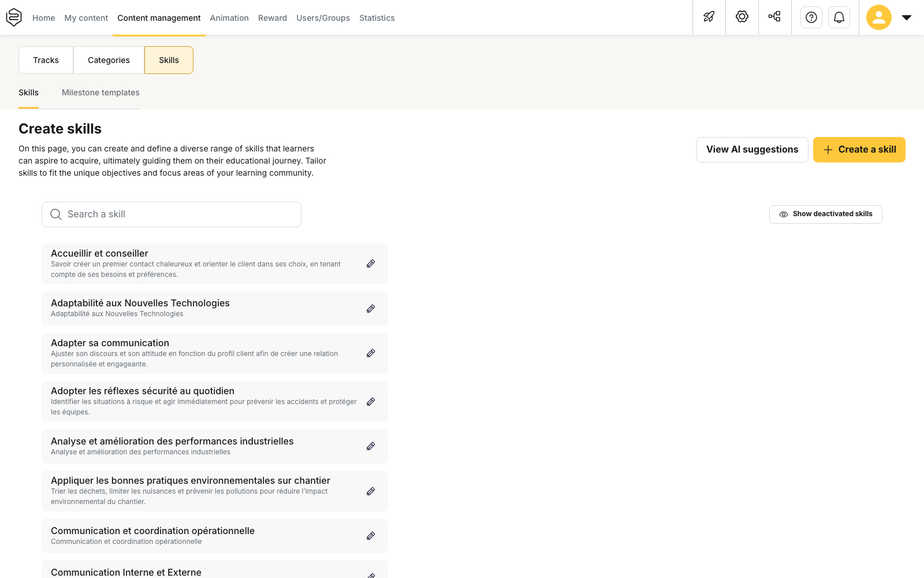The height and width of the screenshot is (578, 924).
Task: Open My content menu
Action: (86, 18)
